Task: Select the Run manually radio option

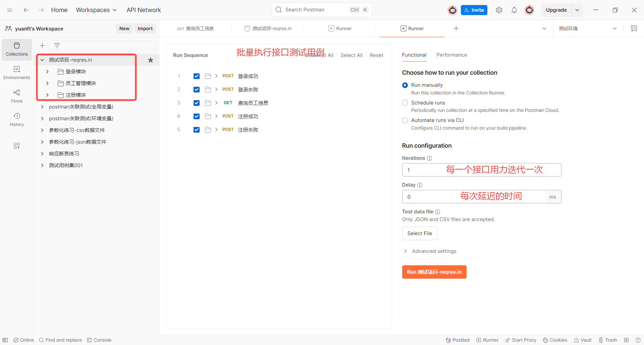Action: click(405, 85)
